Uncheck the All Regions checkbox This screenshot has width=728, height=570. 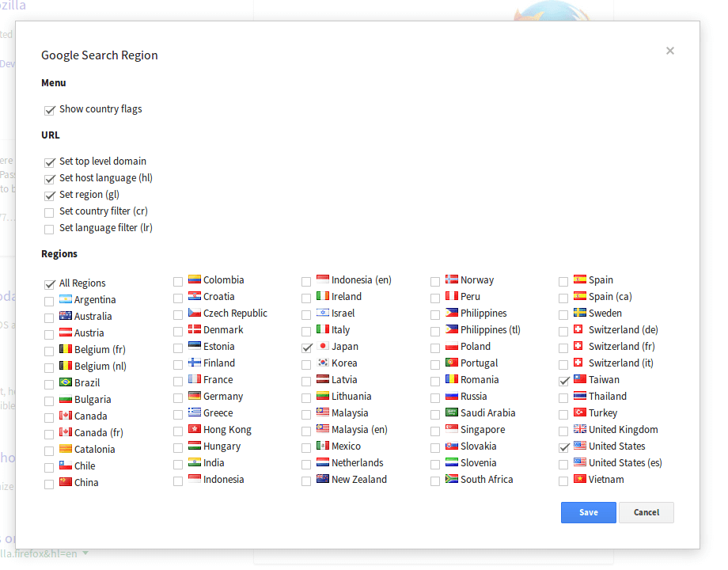pos(49,284)
